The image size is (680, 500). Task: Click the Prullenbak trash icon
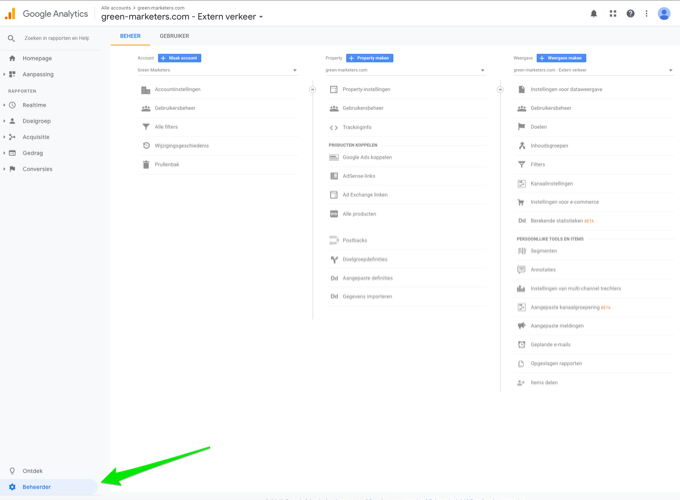point(146,164)
